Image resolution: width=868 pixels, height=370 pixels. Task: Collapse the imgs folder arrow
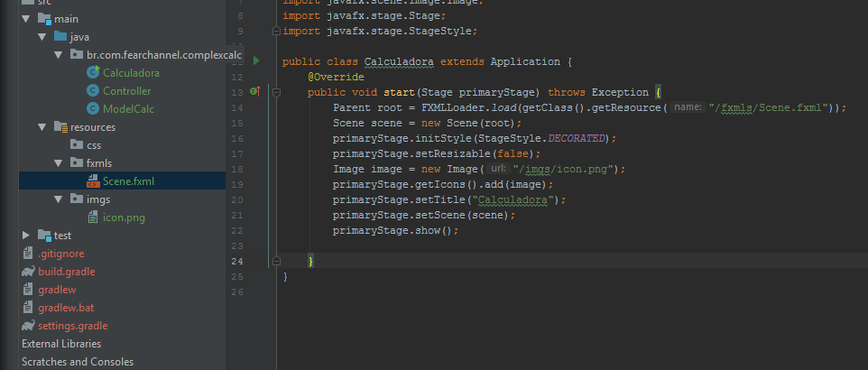[x=58, y=199]
